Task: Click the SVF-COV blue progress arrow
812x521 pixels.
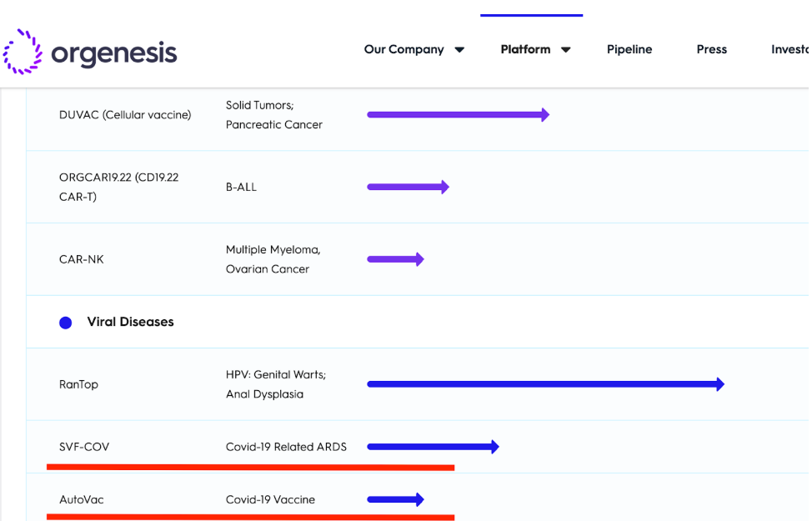Action: click(433, 447)
